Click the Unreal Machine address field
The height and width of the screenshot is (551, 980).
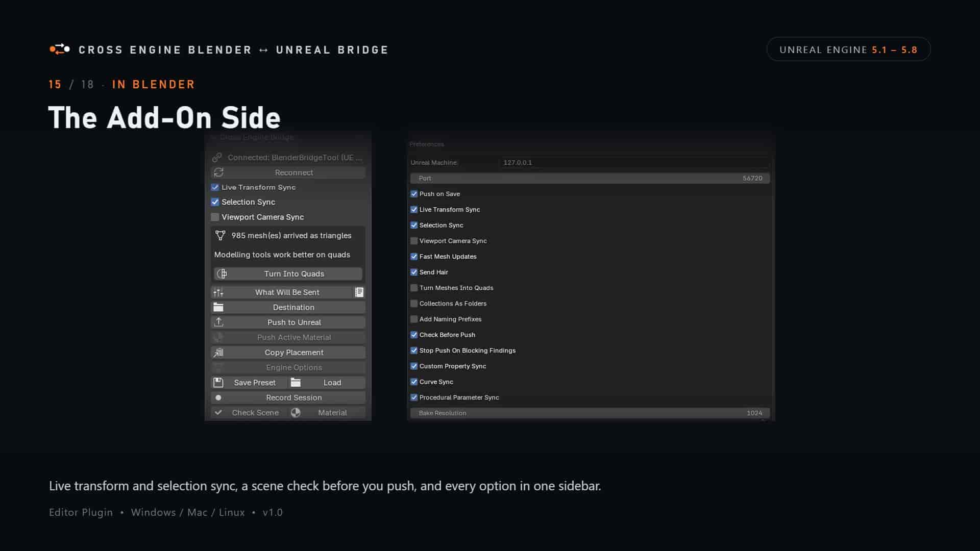(634, 163)
